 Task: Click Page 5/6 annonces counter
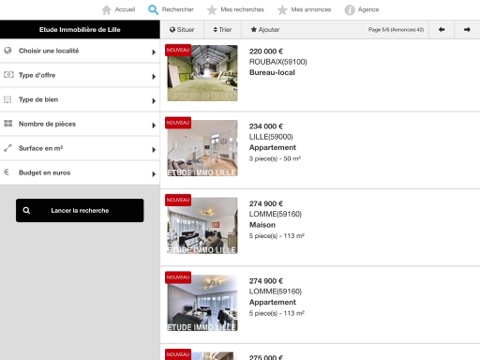(396, 30)
